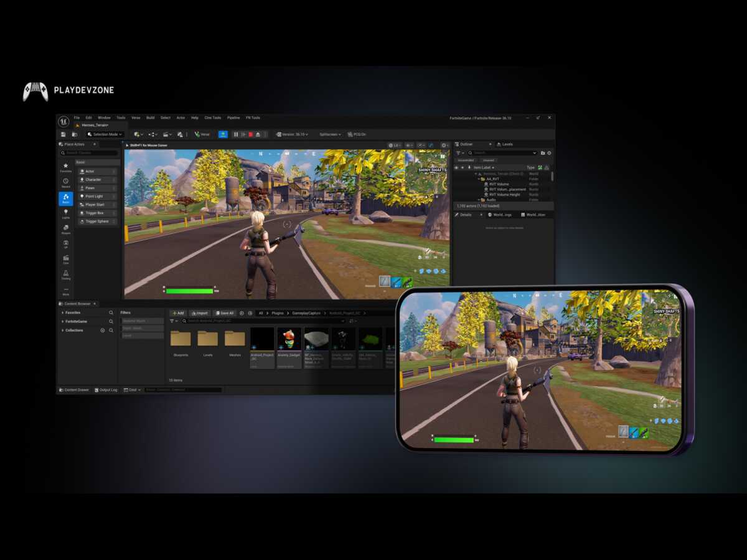Click the Verse toolbar button

pos(202,134)
